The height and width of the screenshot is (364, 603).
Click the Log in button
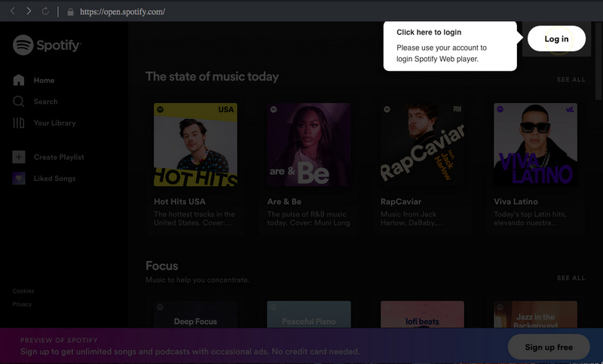tap(556, 39)
